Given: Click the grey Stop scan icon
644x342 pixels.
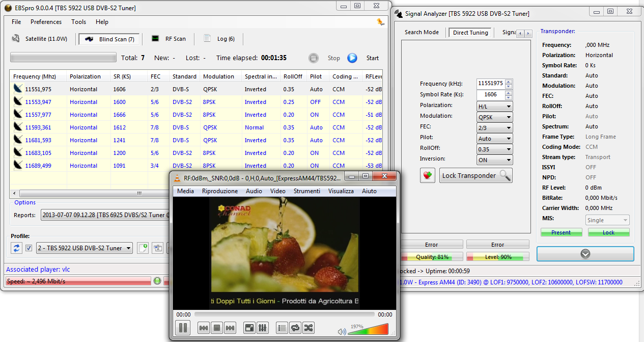Looking at the screenshot, I should coord(314,58).
